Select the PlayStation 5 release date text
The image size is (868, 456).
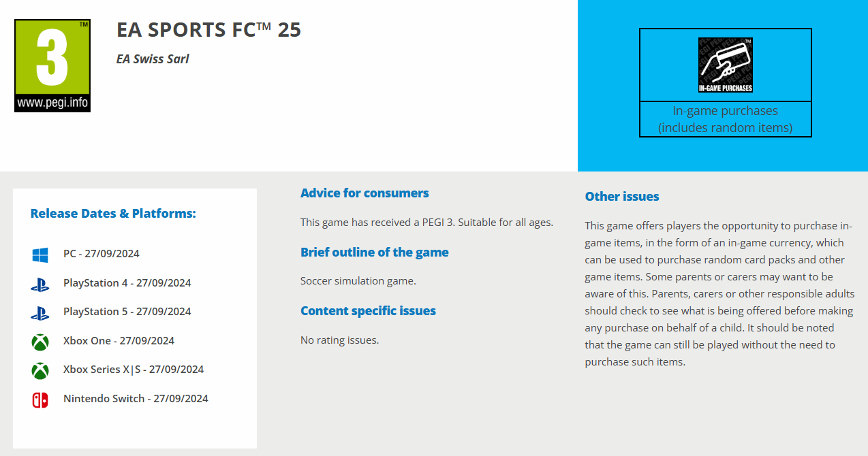pos(127,312)
